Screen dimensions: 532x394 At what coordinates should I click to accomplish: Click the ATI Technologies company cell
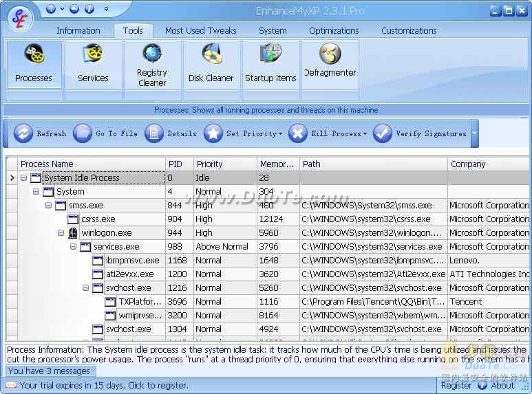pyautogui.click(x=489, y=274)
